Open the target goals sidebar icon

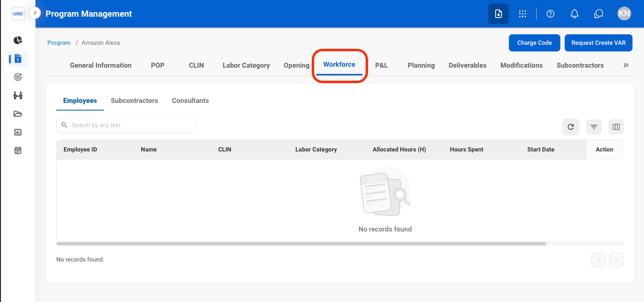coord(18,77)
